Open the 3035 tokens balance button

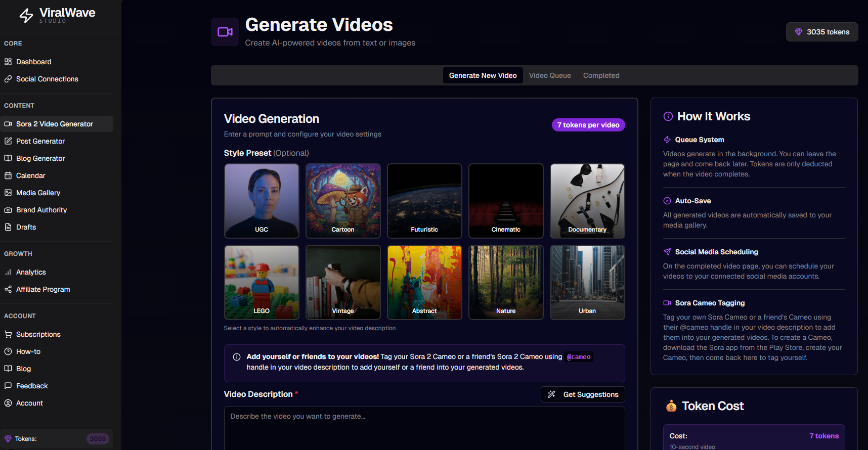pyautogui.click(x=822, y=32)
